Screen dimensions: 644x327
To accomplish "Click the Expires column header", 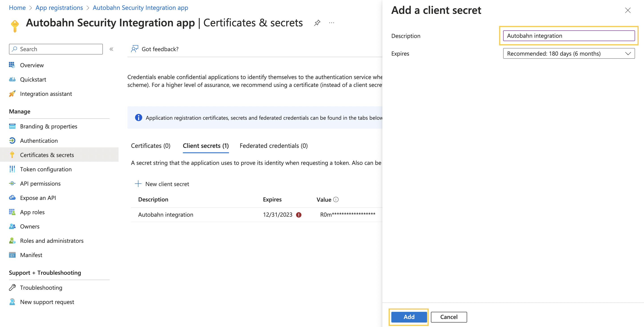I will click(272, 200).
